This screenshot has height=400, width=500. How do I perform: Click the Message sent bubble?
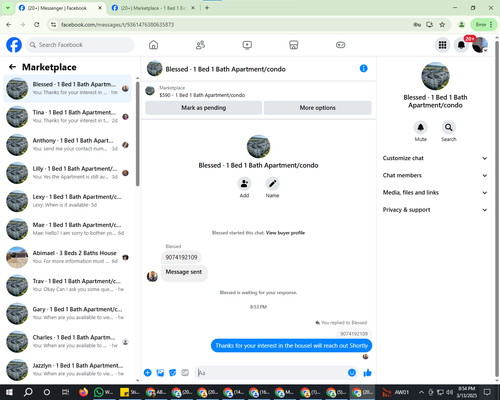coord(184,272)
